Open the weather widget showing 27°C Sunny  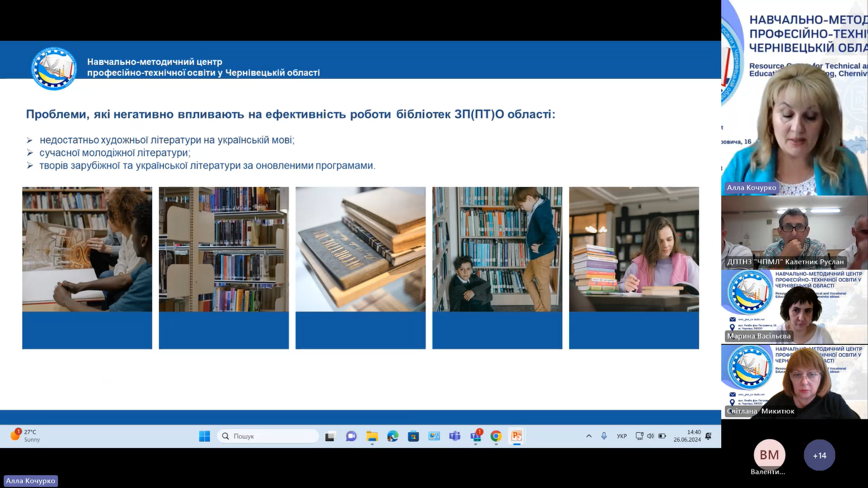click(25, 436)
